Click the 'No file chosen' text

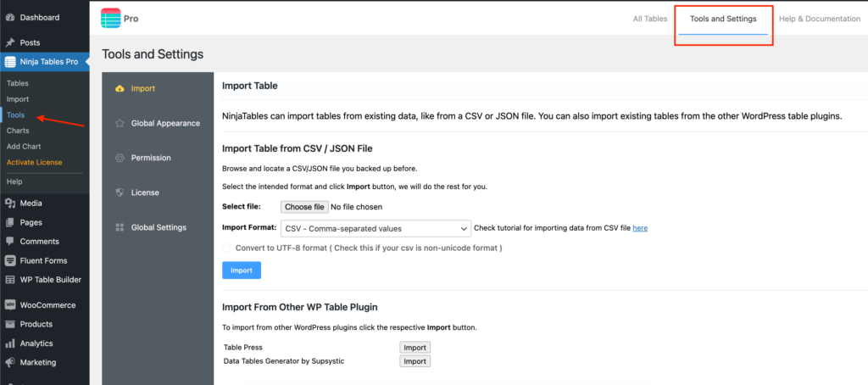[x=357, y=207]
